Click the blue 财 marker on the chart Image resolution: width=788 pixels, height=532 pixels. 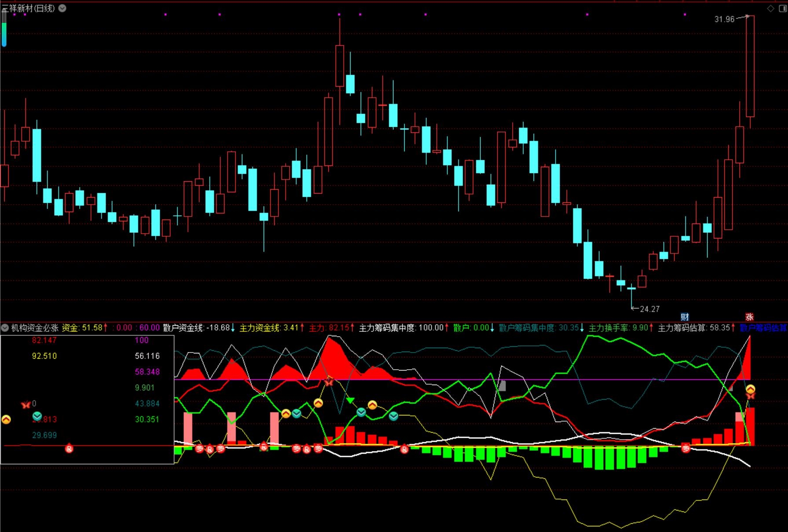pyautogui.click(x=685, y=317)
